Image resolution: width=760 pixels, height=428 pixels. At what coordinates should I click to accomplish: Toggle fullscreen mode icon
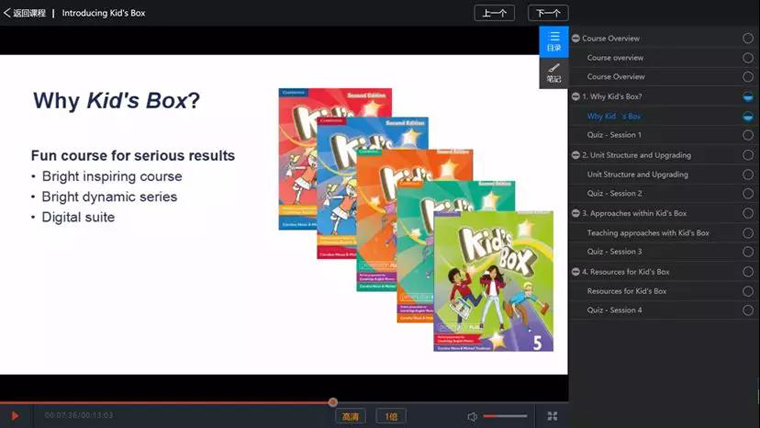point(552,416)
